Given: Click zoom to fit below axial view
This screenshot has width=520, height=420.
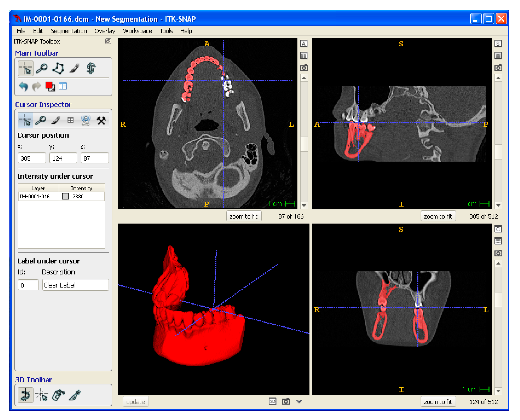Looking at the screenshot, I should point(244,216).
